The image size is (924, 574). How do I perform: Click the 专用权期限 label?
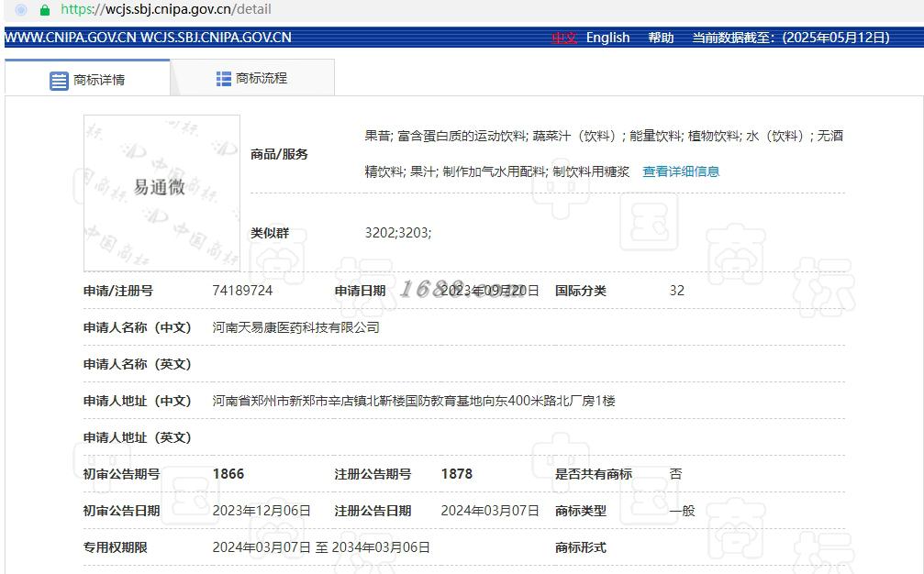[x=115, y=546]
